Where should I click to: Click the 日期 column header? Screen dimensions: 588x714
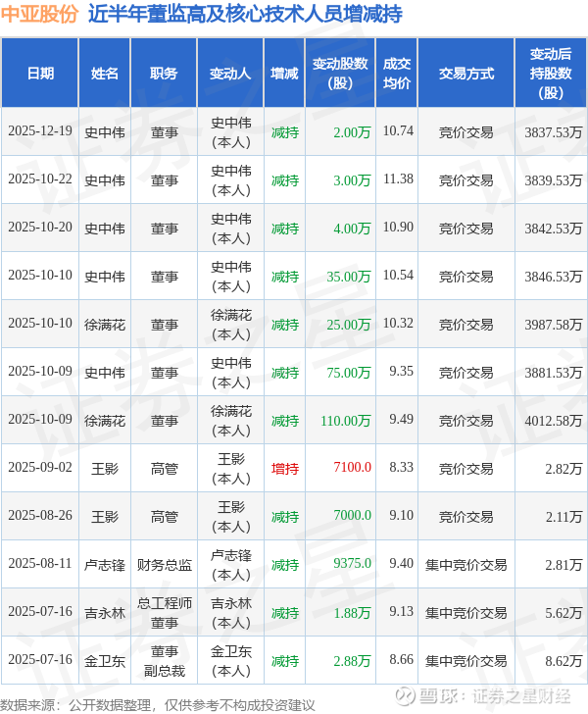pyautogui.click(x=40, y=74)
